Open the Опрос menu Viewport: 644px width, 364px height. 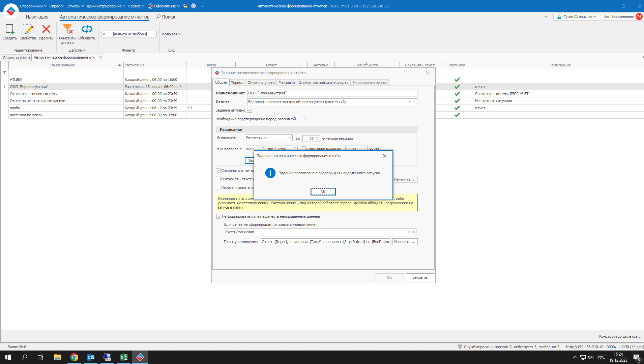(x=56, y=6)
